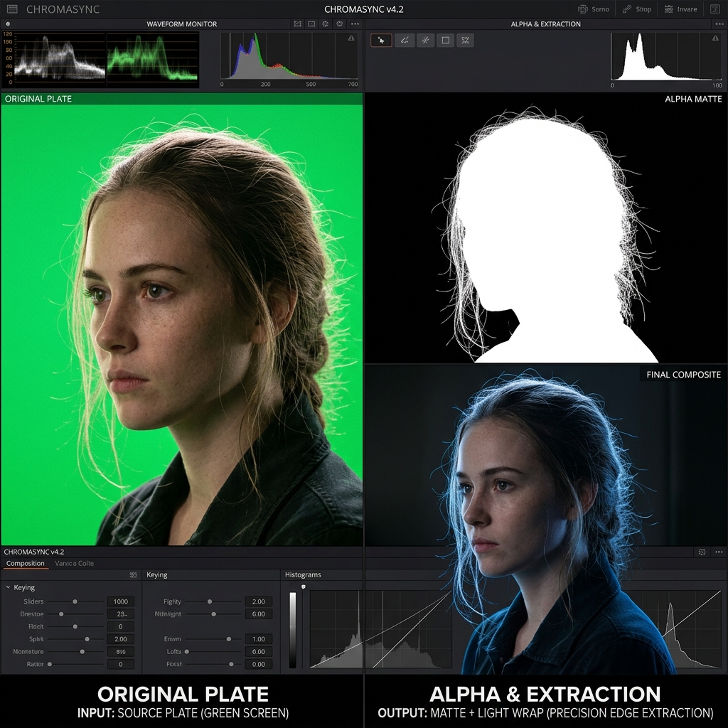Open the Alpha & Extraction panel options ellipsis

pos(719,24)
